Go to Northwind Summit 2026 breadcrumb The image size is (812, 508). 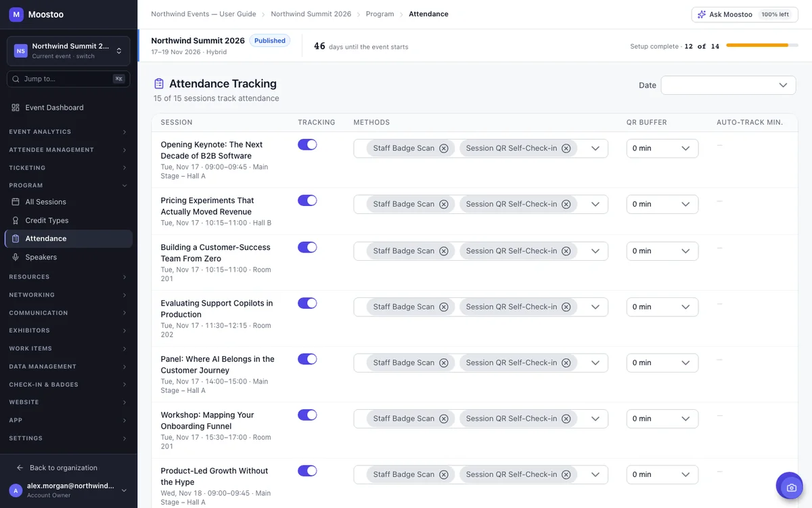[311, 14]
